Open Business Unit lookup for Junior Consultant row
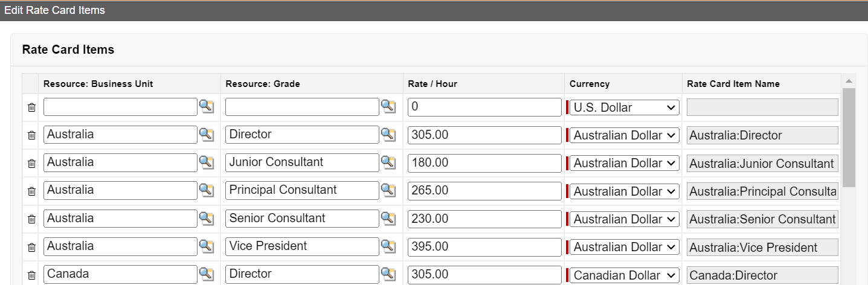This screenshot has width=868, height=285. [207, 162]
